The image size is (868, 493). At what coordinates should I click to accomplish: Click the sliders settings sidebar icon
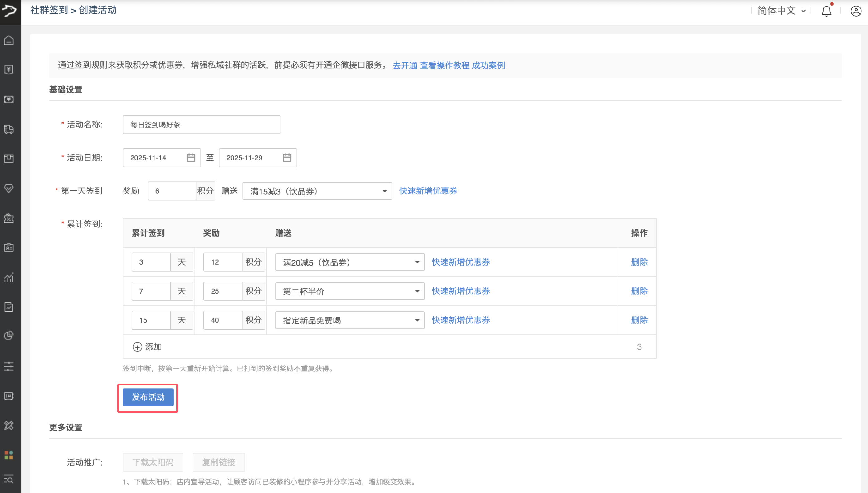point(9,366)
